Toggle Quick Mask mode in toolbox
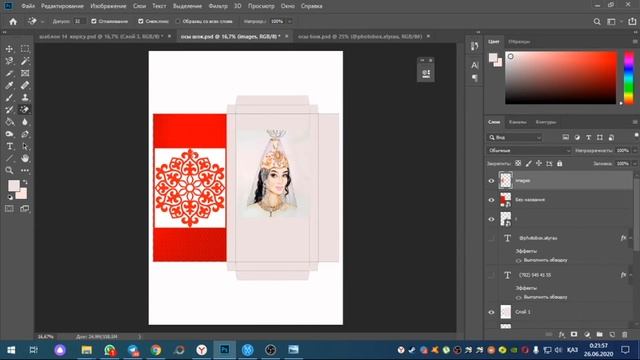 click(x=9, y=209)
